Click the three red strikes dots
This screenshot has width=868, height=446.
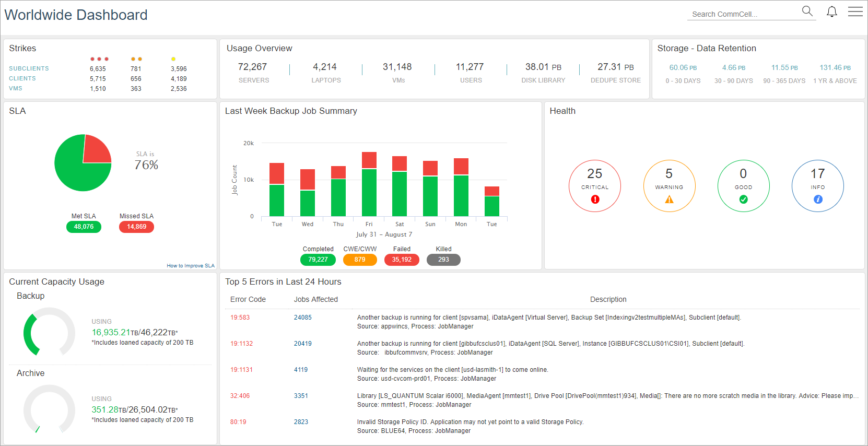(99, 59)
